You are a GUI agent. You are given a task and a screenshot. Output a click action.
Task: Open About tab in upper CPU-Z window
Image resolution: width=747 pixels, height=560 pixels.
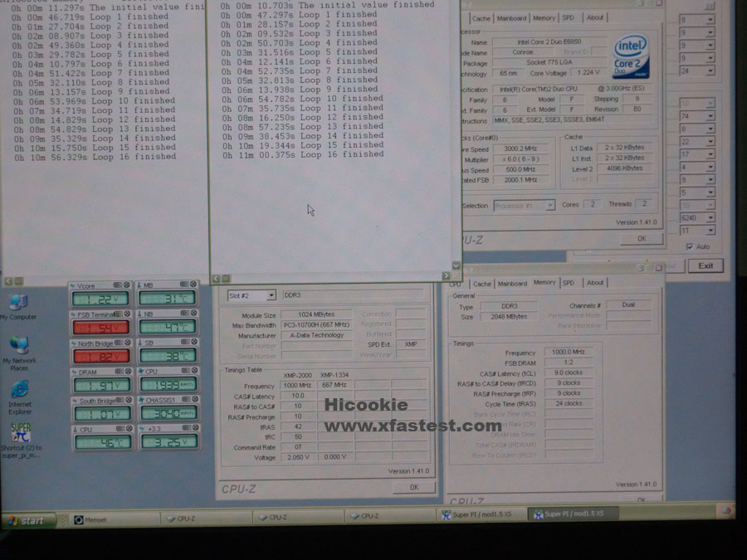pyautogui.click(x=594, y=17)
